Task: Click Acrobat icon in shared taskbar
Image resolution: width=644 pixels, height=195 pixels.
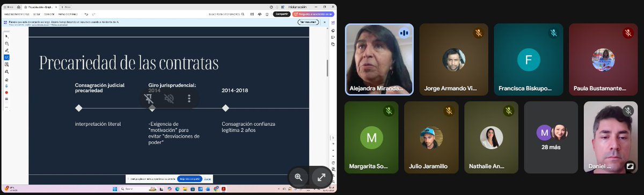Action: tap(223, 189)
